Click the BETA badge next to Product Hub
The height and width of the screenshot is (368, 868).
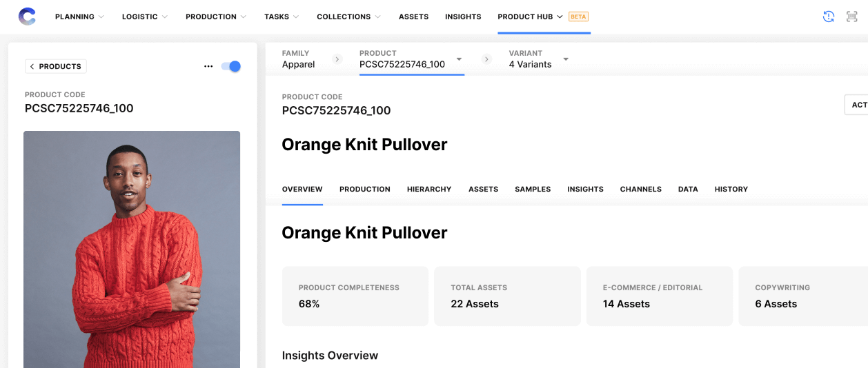coord(578,17)
